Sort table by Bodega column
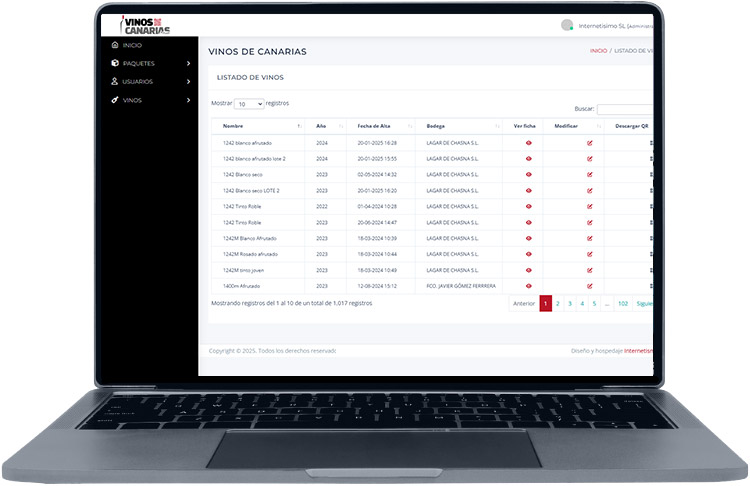The width and height of the screenshot is (750, 486). pos(459,126)
